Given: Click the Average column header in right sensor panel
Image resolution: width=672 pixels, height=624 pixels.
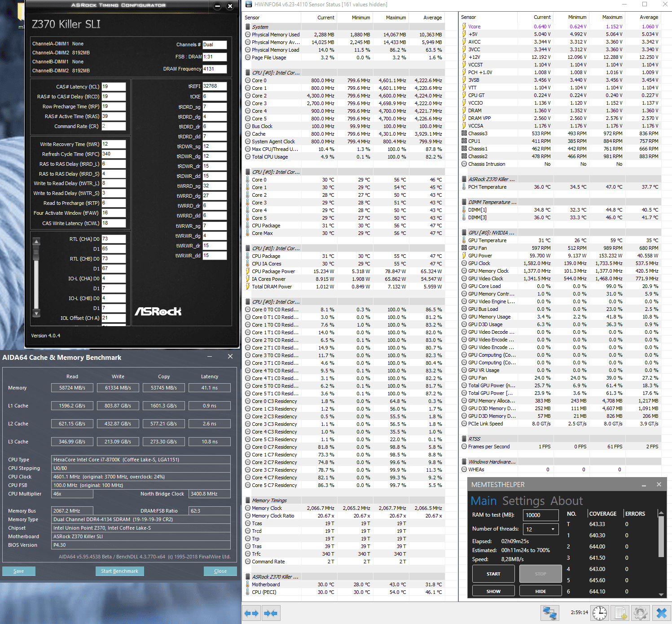Looking at the screenshot, I should 649,17.
